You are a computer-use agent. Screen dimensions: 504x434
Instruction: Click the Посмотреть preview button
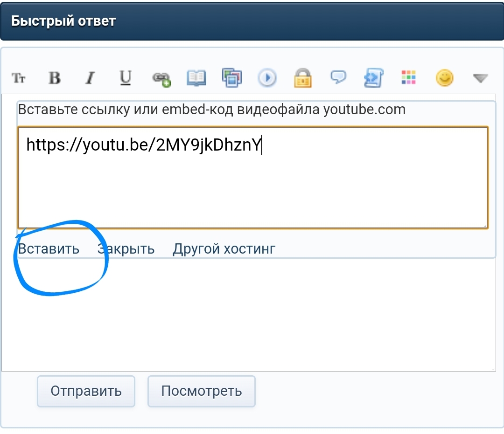click(202, 391)
